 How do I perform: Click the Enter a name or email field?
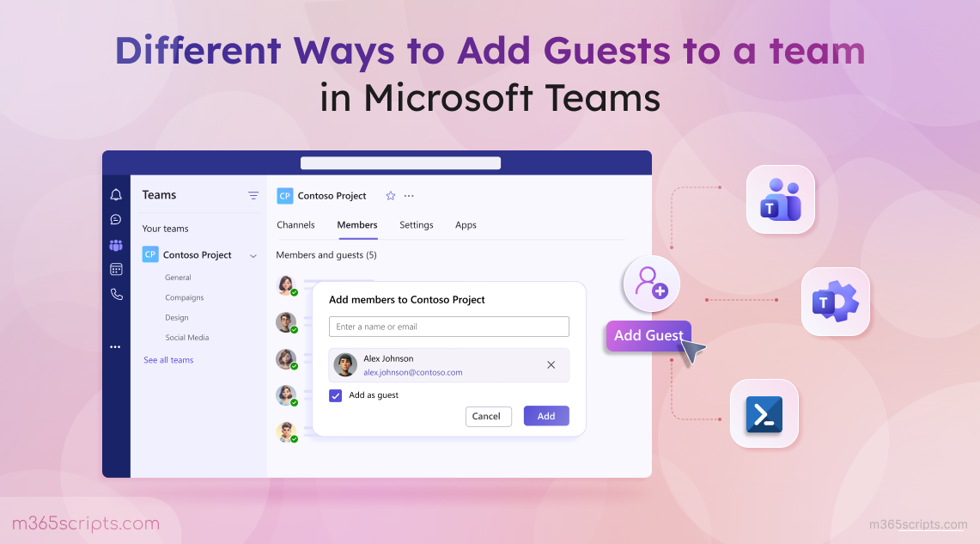[x=448, y=327]
